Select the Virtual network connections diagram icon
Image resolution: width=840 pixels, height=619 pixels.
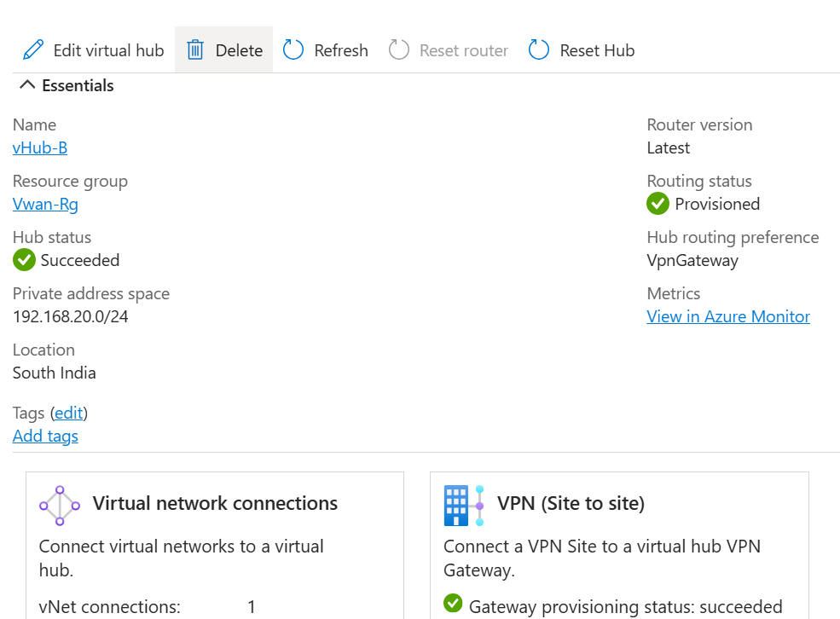pyautogui.click(x=59, y=504)
